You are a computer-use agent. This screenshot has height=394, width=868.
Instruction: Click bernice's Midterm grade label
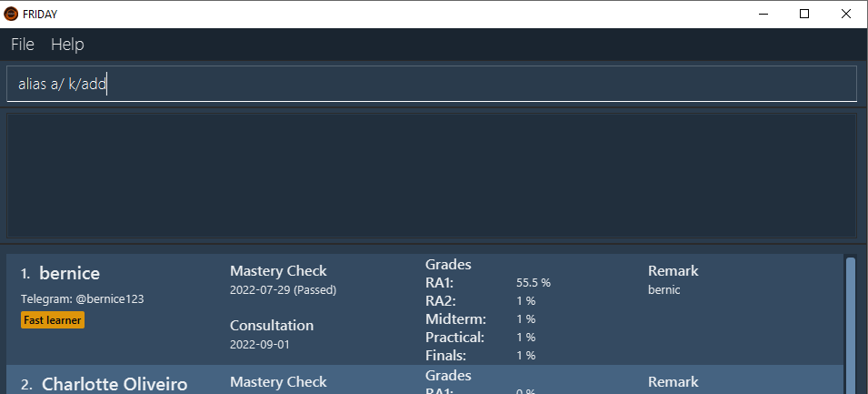455,319
